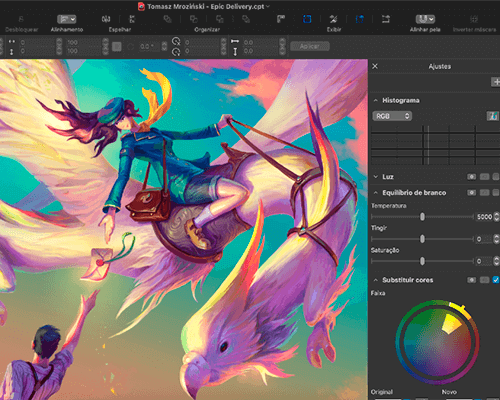Click the horizontal skew icon
500x400 pixels.
pyautogui.click(x=235, y=41)
